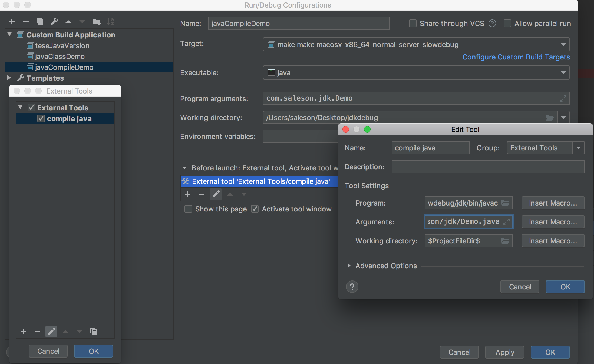Open the Target dropdown
The image size is (594, 364).
click(x=563, y=45)
